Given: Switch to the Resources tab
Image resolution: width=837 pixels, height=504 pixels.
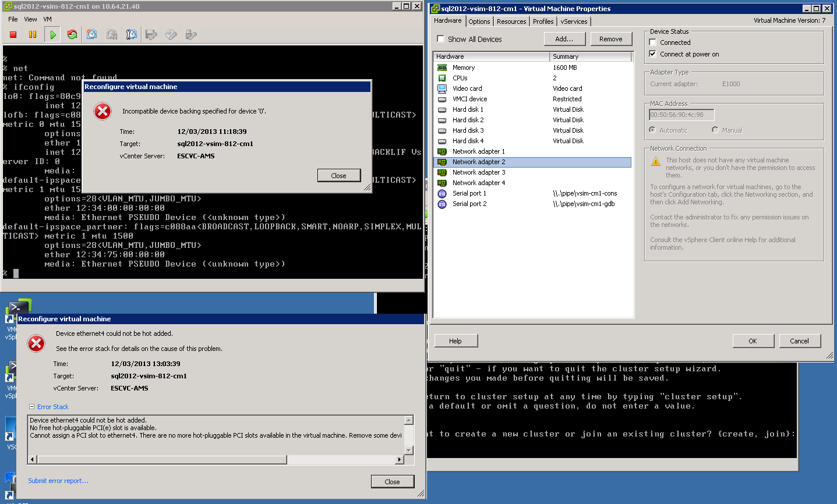Looking at the screenshot, I should [511, 22].
